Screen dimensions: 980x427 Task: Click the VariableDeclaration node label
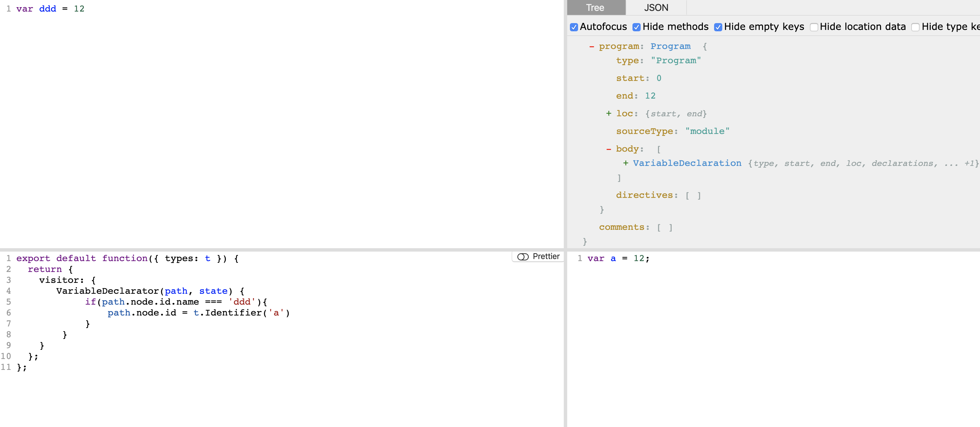tap(687, 163)
